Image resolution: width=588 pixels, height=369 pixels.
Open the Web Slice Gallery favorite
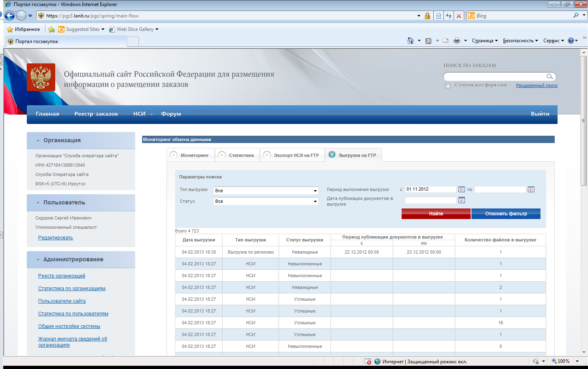click(x=134, y=29)
